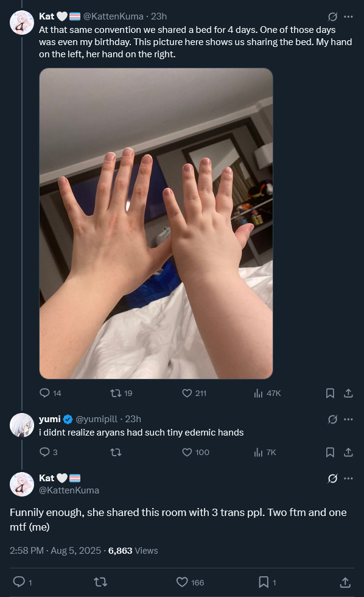Open more options menu on yumi's reply
Viewport: 364px width, 597px height.
(348, 419)
